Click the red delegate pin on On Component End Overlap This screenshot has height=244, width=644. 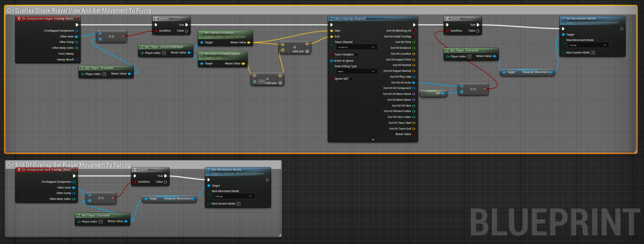coord(75,170)
